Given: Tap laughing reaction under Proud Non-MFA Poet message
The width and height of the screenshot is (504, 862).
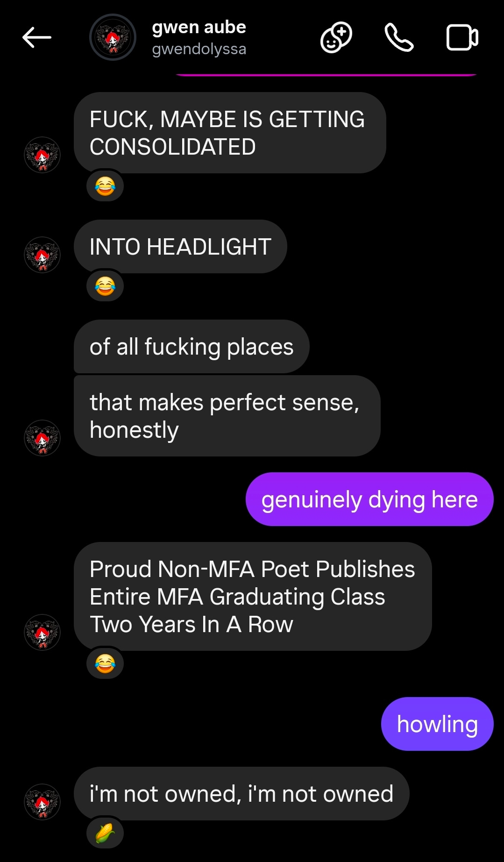Looking at the screenshot, I should point(105,663).
